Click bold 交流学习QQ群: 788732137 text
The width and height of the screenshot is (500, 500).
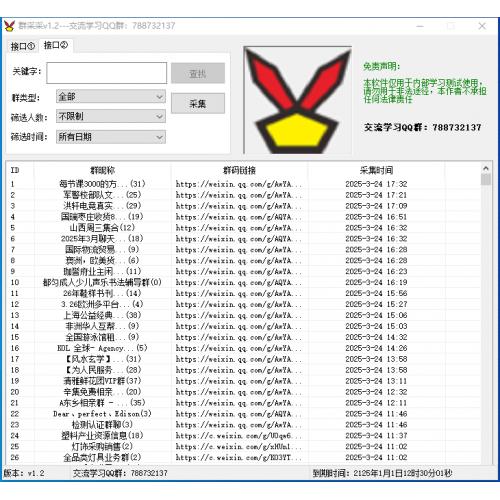coord(423,127)
